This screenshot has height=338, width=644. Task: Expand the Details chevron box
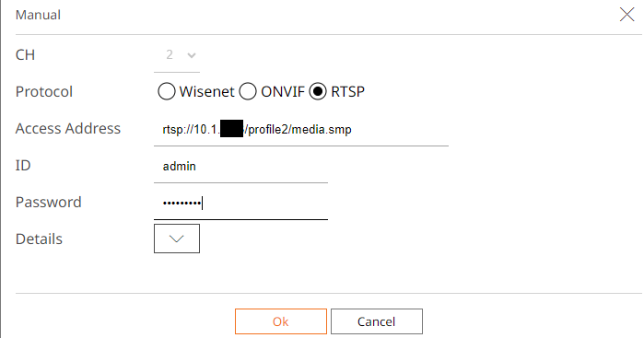[x=177, y=239]
